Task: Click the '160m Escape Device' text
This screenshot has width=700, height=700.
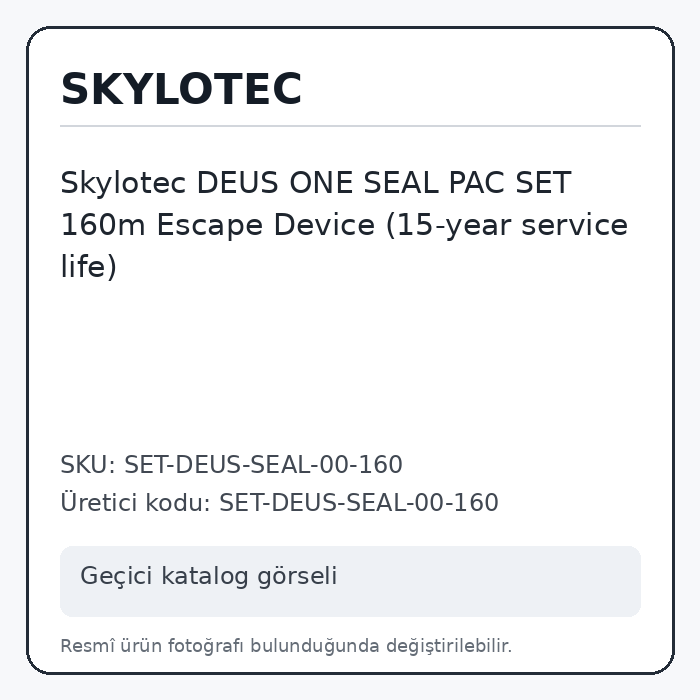Action: pos(217,225)
